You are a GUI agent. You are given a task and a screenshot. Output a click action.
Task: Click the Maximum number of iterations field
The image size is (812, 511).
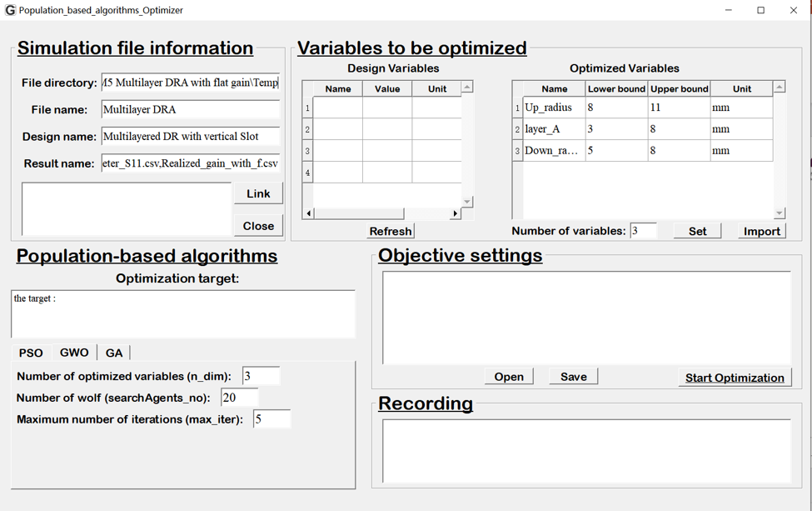(271, 419)
